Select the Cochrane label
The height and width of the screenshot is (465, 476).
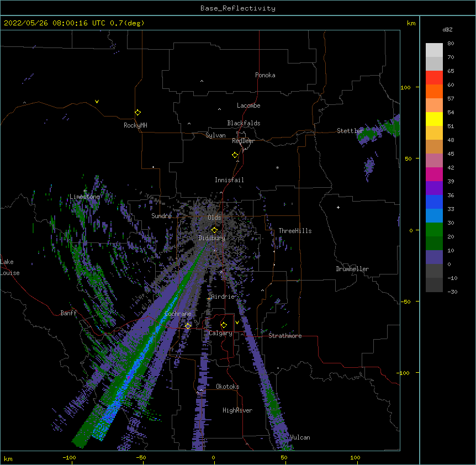click(x=178, y=314)
